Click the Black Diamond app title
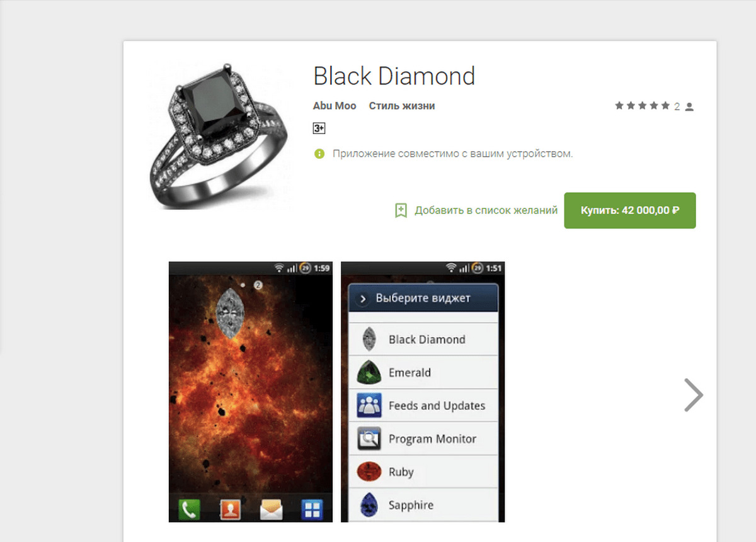This screenshot has width=756, height=542. (394, 76)
